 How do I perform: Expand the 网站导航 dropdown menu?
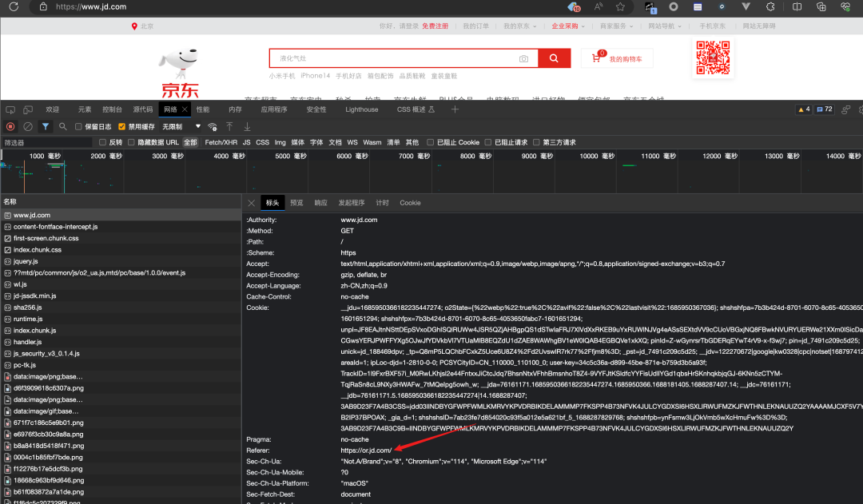point(664,26)
